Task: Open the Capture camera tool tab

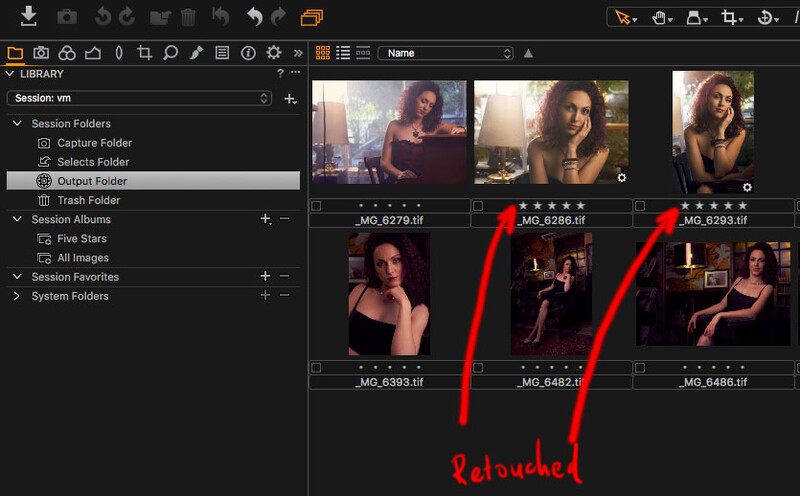Action: (x=41, y=53)
